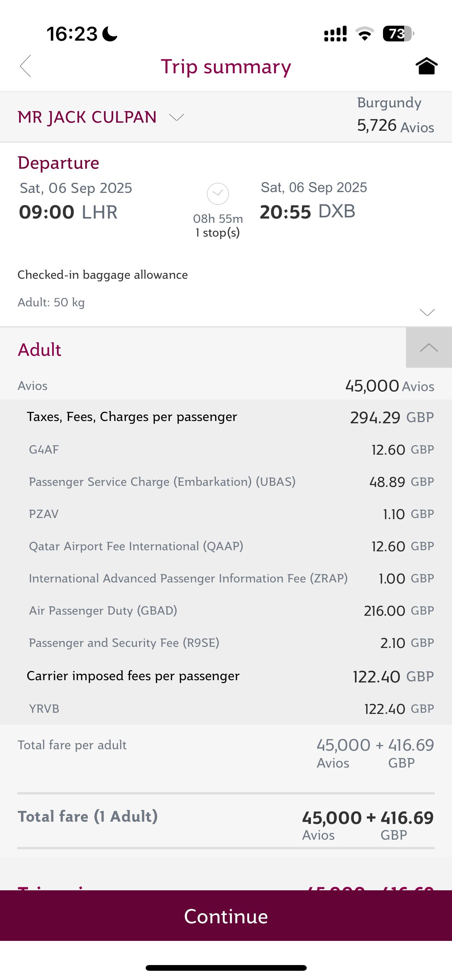The image size is (452, 980).
Task: Tap the Departure section heading
Action: click(58, 163)
